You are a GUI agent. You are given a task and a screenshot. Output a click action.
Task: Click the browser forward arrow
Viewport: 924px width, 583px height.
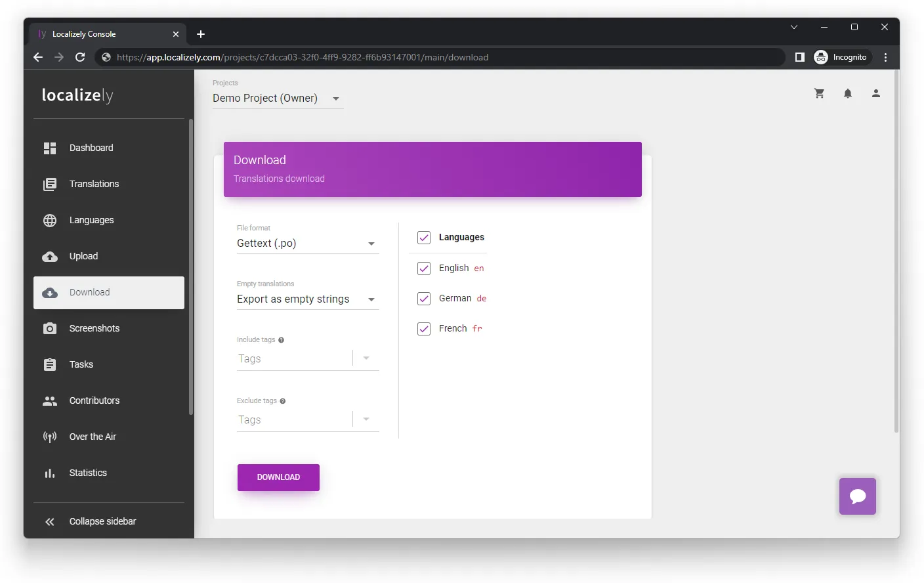tap(59, 57)
